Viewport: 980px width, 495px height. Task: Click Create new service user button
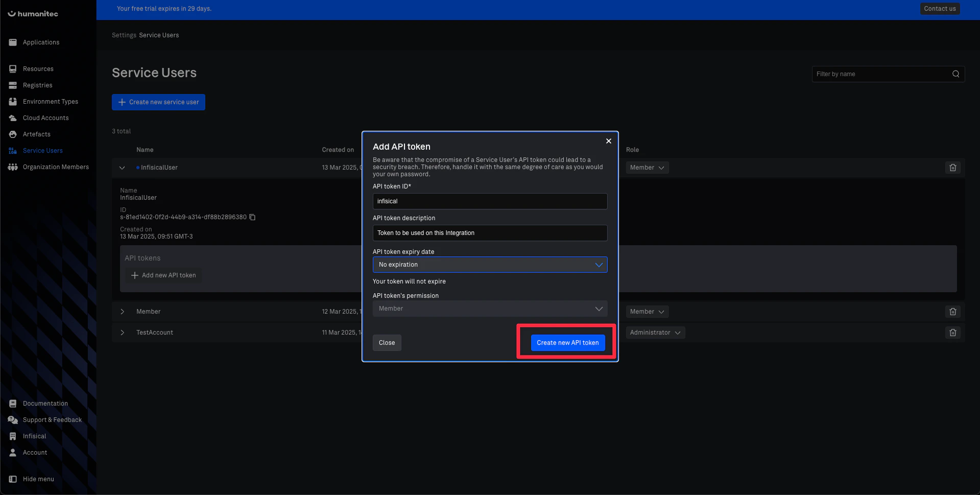158,102
